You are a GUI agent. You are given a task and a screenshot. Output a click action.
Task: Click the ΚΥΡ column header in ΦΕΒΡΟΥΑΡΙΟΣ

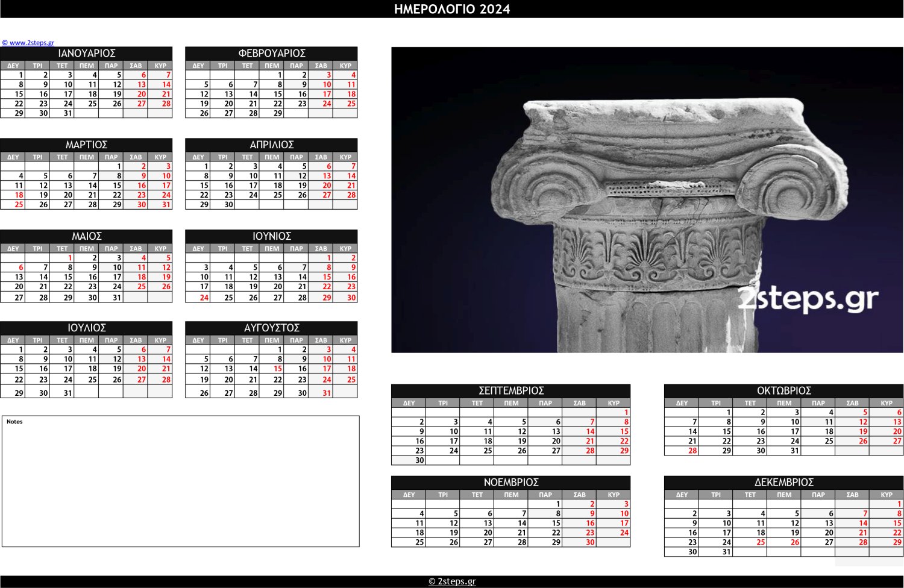pyautogui.click(x=345, y=66)
